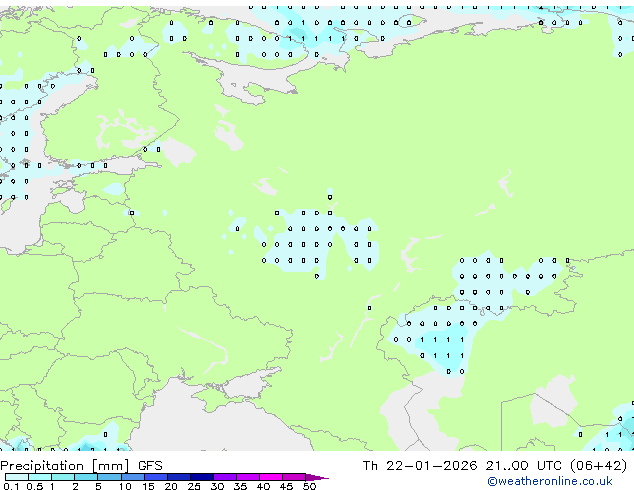The width and height of the screenshot is (634, 490).
Task: Click the 5–10 mm legend color swatch
Action: (x=109, y=477)
